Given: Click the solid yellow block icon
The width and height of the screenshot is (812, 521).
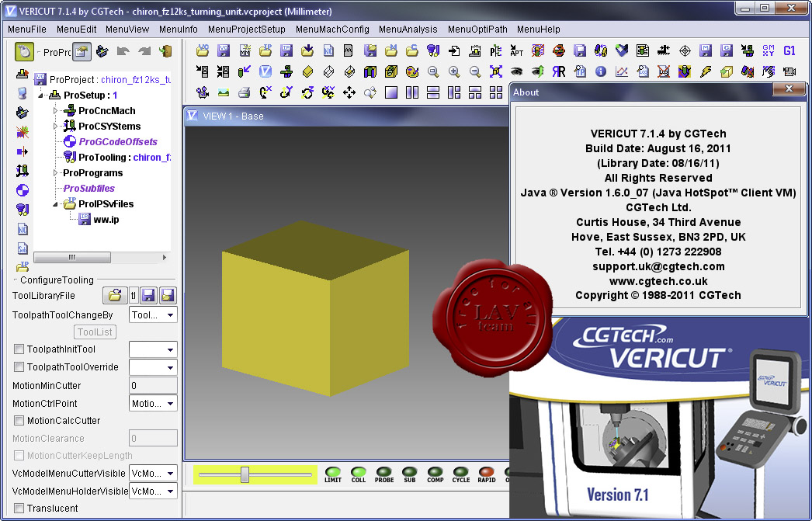Looking at the screenshot, I should coord(307,71).
